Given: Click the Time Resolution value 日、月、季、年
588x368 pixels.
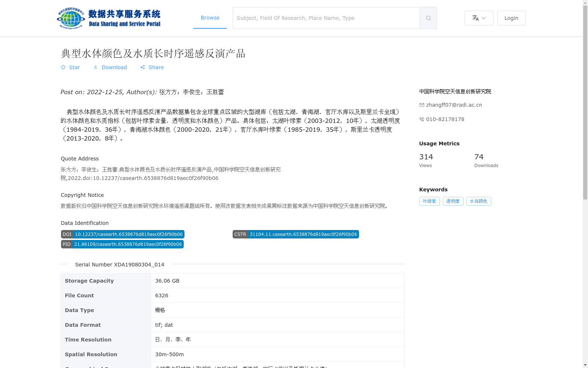Looking at the screenshot, I should point(173,340).
